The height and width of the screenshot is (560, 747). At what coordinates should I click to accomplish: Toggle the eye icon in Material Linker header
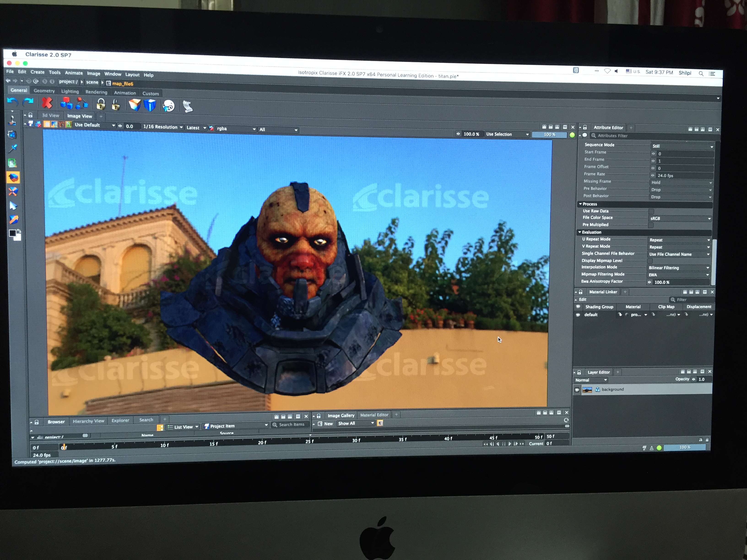pos(578,307)
